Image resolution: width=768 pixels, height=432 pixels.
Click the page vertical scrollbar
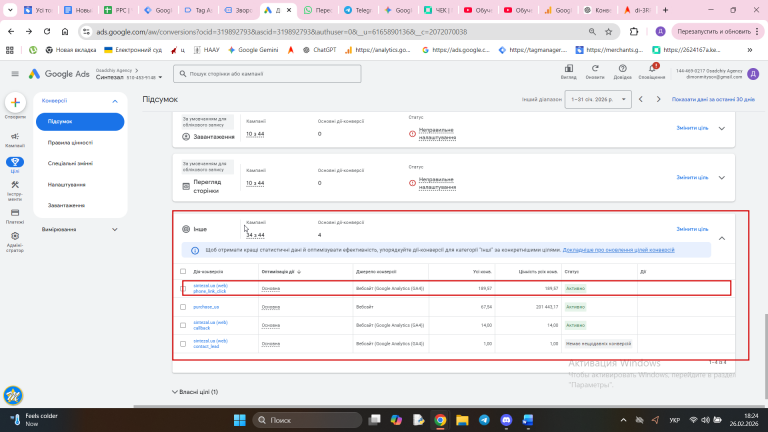pos(765,357)
